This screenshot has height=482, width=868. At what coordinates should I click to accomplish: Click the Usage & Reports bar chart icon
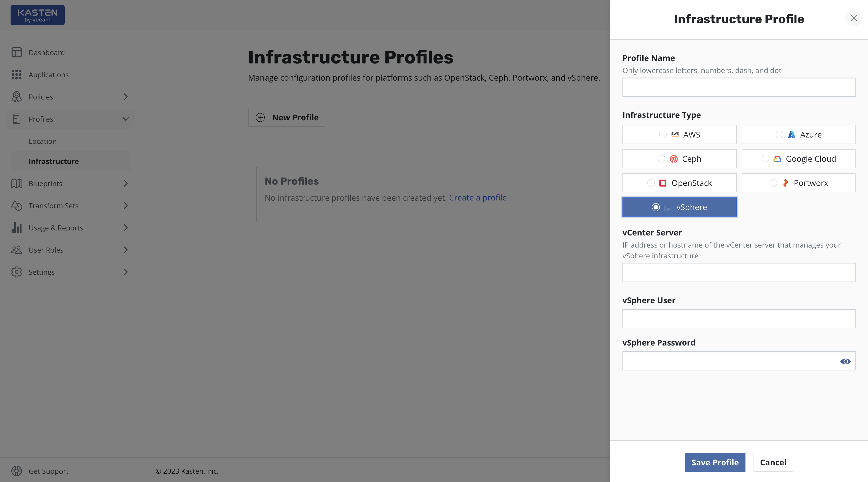pyautogui.click(x=17, y=228)
